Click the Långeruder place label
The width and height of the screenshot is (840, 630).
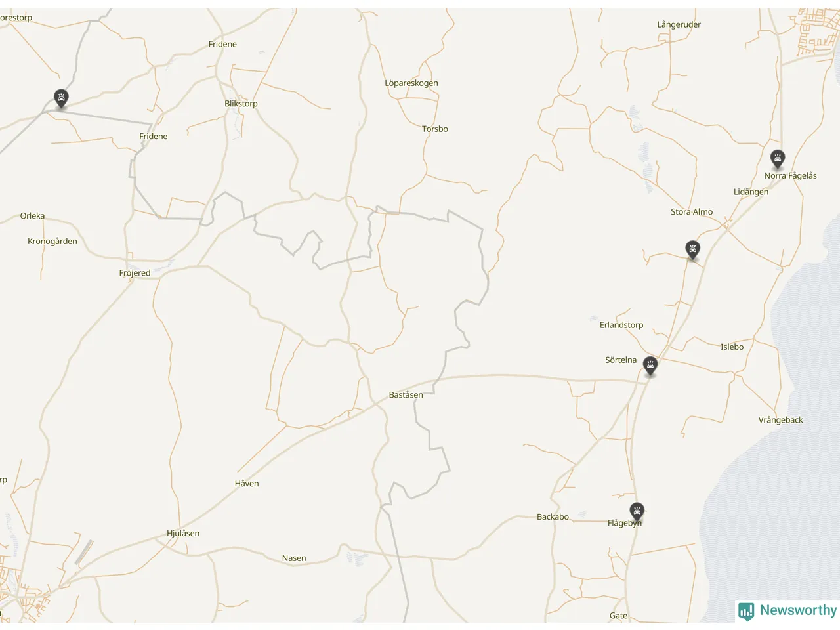pyautogui.click(x=679, y=25)
